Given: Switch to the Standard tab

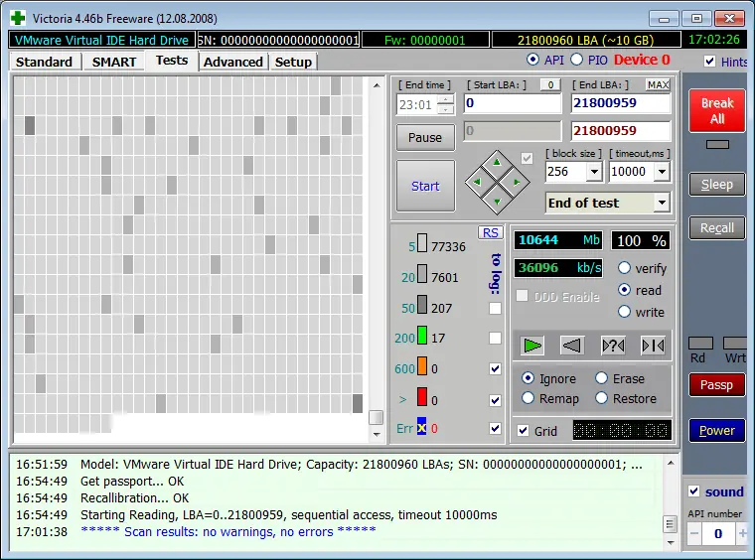Looking at the screenshot, I should [45, 63].
